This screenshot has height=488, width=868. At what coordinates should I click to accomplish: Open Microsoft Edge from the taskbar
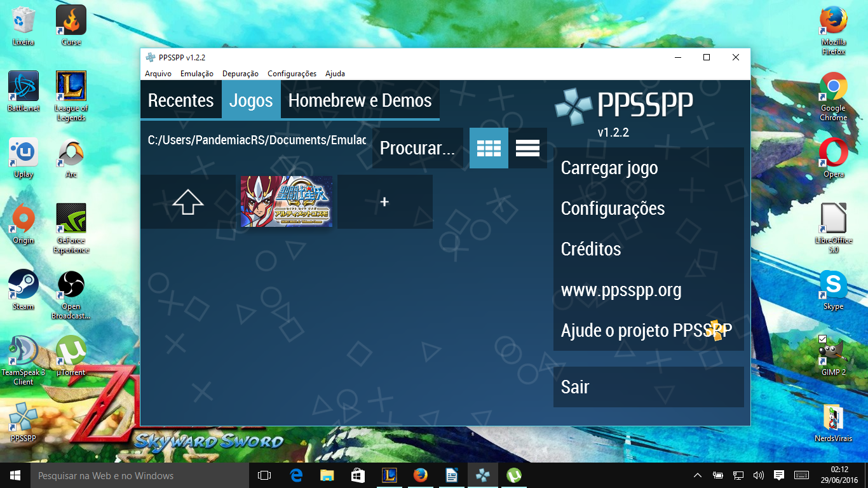pos(295,475)
